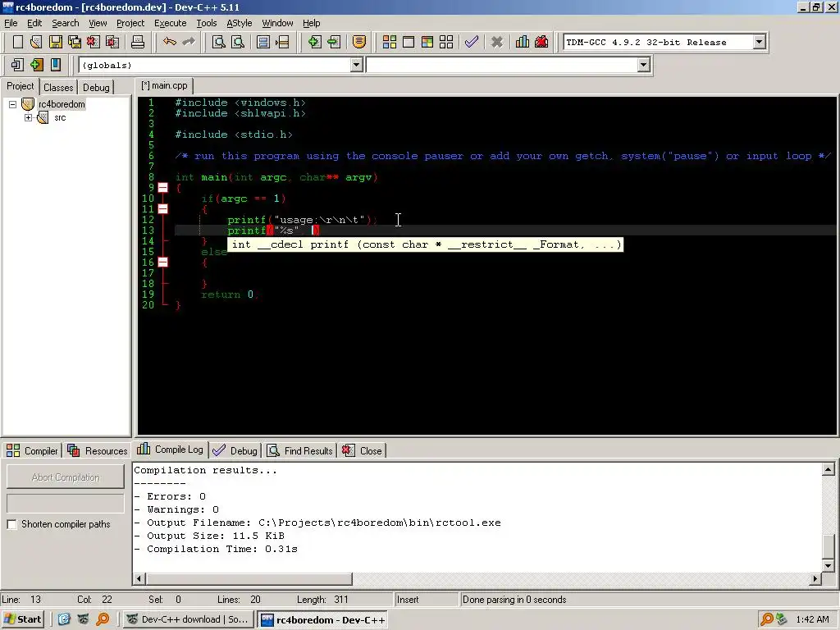This screenshot has width=840, height=630.
Task: Click the Profile Analysis bar chart icon
Action: coord(523,42)
